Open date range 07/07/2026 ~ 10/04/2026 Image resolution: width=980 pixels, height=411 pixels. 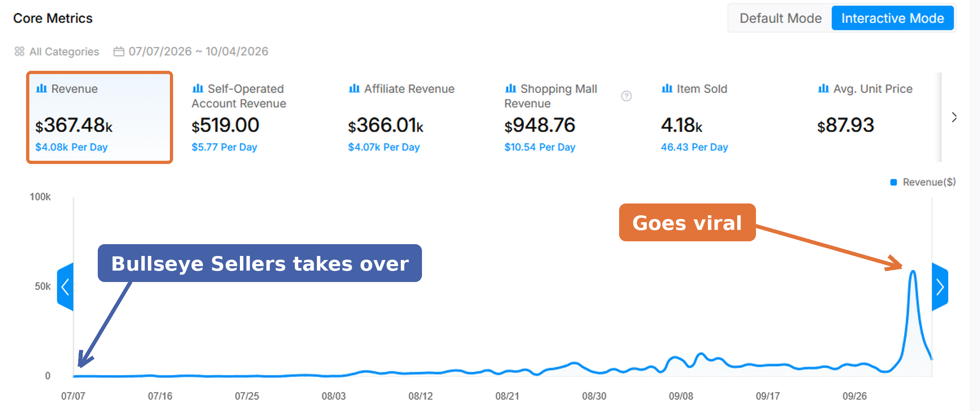[198, 52]
